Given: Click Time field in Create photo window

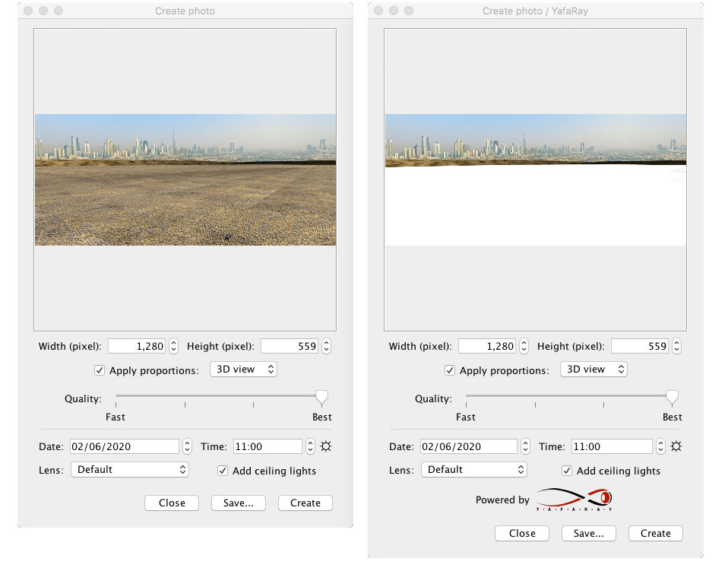Looking at the screenshot, I should [268, 446].
